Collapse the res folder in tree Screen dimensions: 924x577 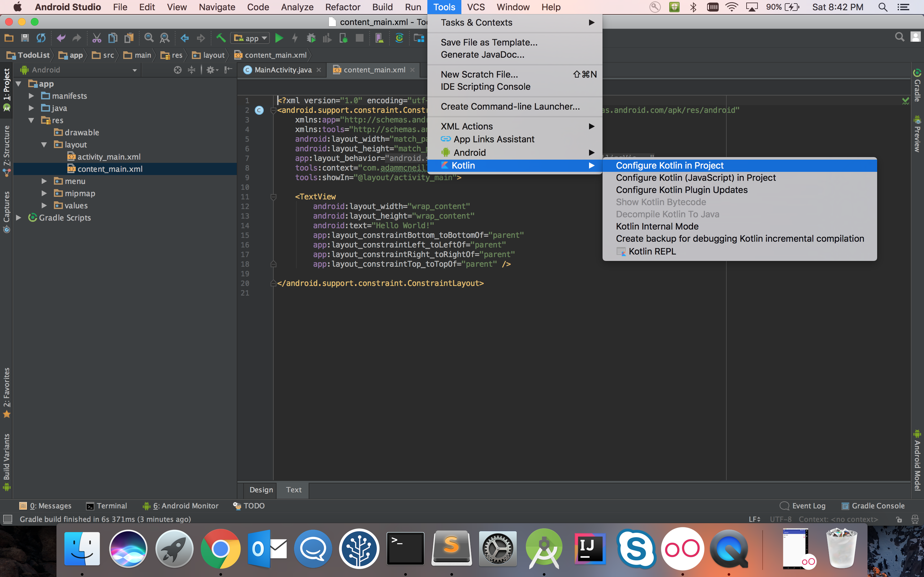[31, 120]
